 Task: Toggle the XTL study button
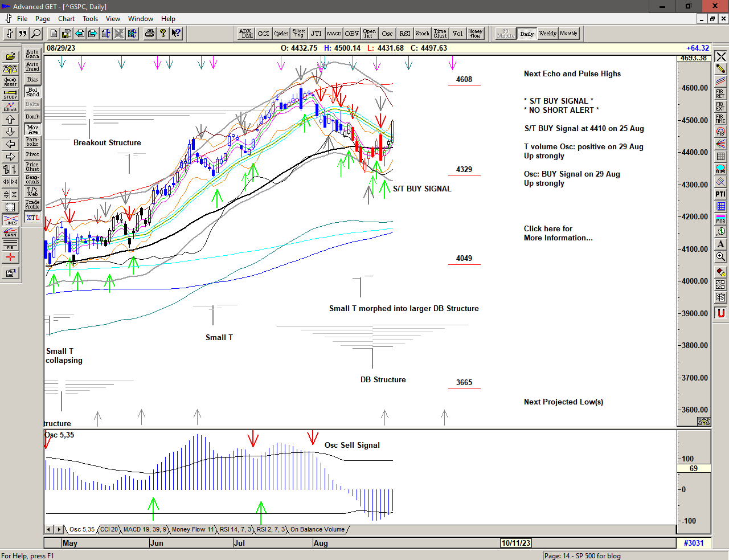32,218
